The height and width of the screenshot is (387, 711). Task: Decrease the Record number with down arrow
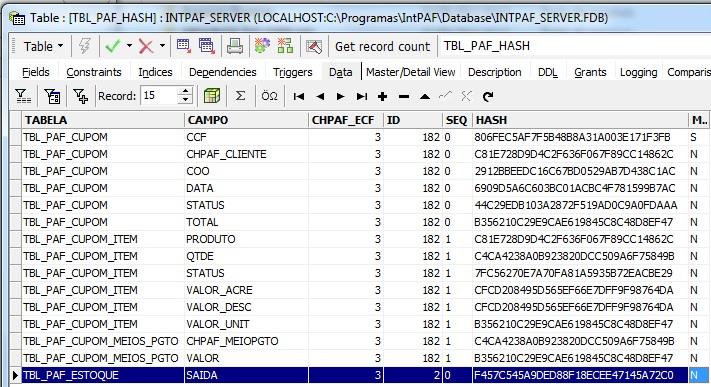coord(185,100)
